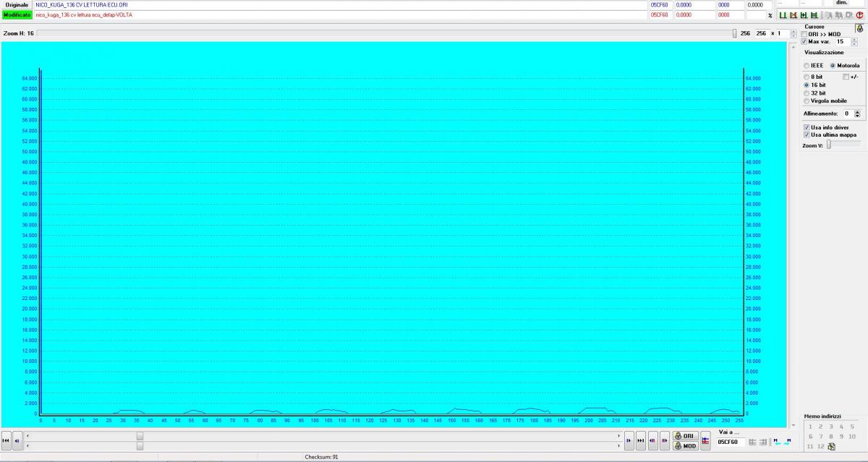Image resolution: width=868 pixels, height=462 pixels.
Task: Click memo address slot 1
Action: (809, 427)
